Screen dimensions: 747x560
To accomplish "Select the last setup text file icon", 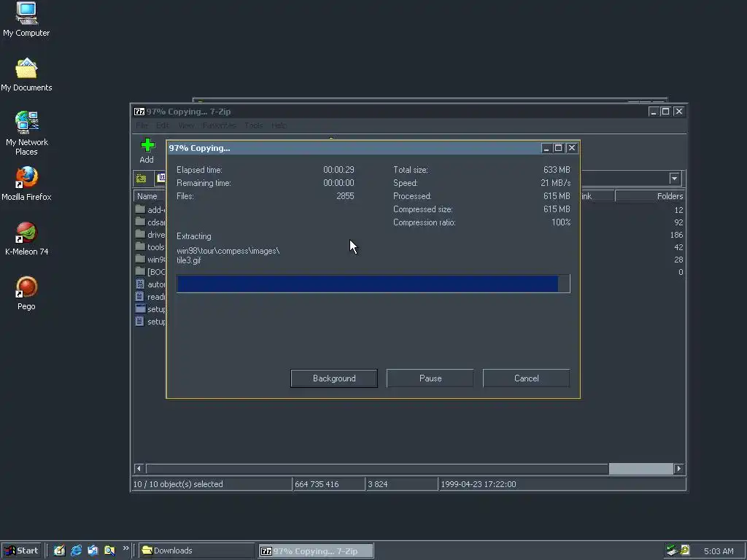I will pos(140,321).
